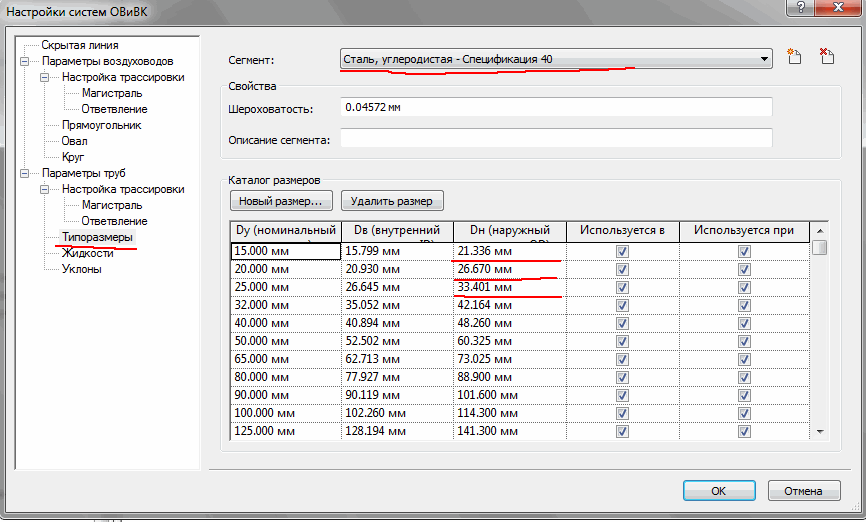Toggle Используется в checkbox for 25.000 мм
The height and width of the screenshot is (522, 866).
(622, 287)
